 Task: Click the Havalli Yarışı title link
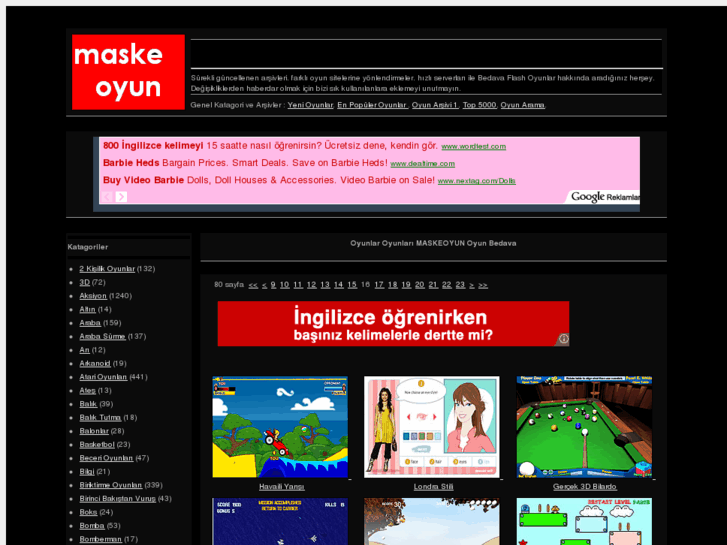pyautogui.click(x=281, y=487)
